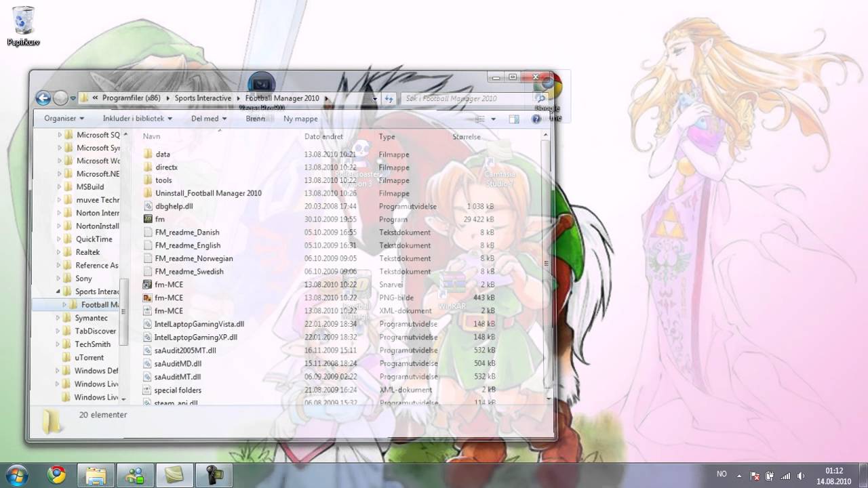Click Football Manager 2010 breadcrumb segment
This screenshot has width=868, height=488.
click(x=282, y=98)
